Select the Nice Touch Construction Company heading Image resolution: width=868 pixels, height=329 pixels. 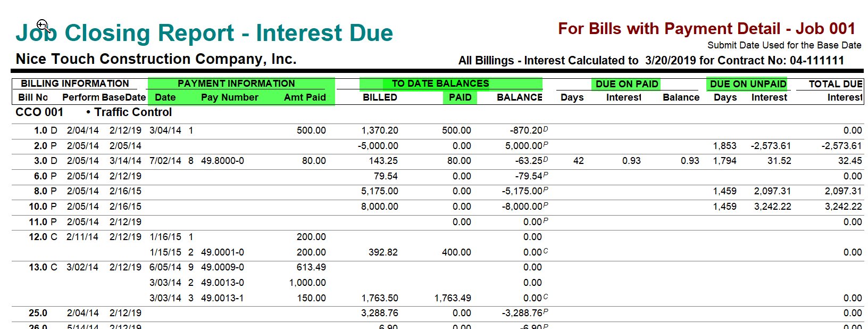click(x=156, y=59)
